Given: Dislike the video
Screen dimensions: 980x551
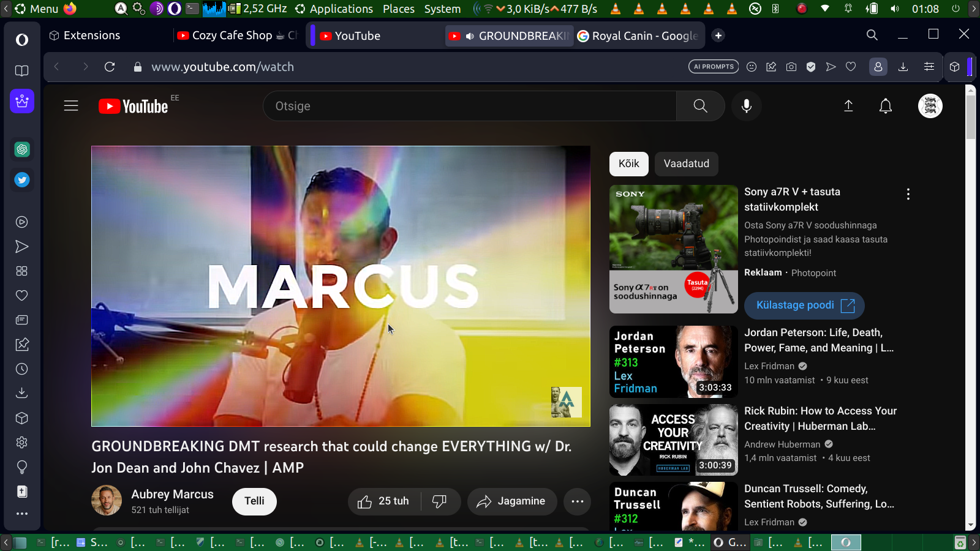Looking at the screenshot, I should click(x=440, y=501).
